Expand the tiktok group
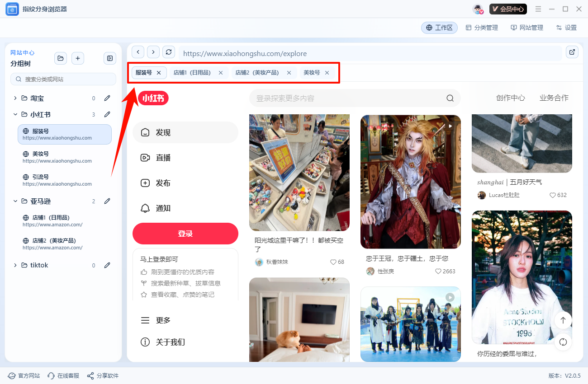Screen dimensions: 588x384 pos(15,265)
